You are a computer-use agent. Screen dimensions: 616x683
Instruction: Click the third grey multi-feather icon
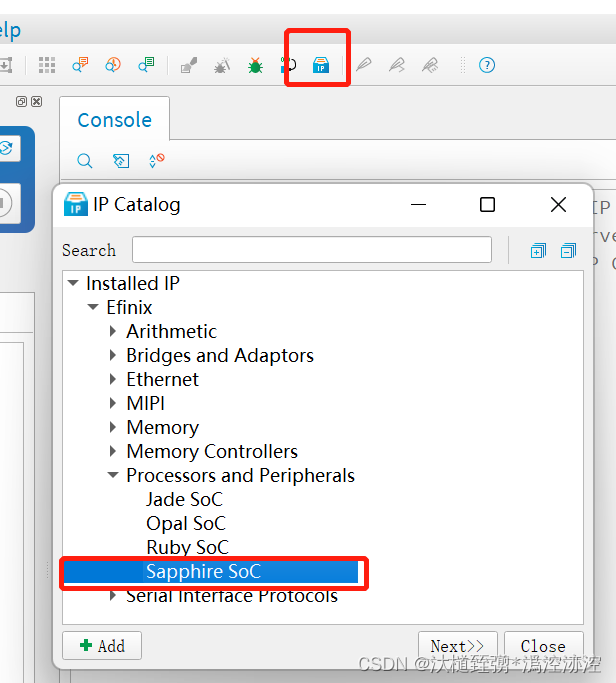point(430,65)
